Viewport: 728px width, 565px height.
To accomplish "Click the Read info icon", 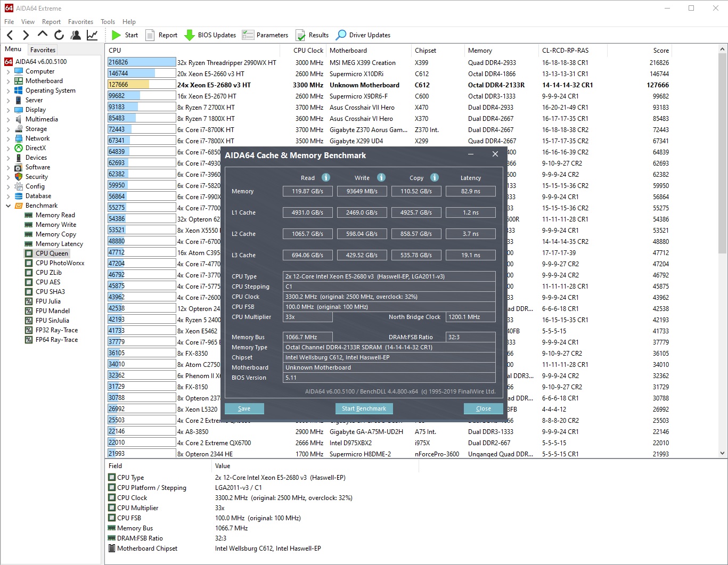I will tap(326, 177).
